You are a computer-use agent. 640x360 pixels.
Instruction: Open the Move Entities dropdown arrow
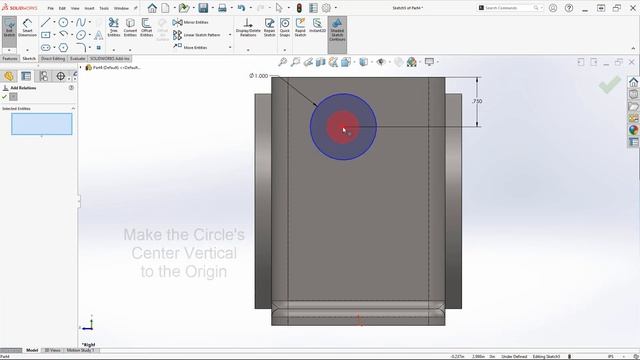(230, 47)
